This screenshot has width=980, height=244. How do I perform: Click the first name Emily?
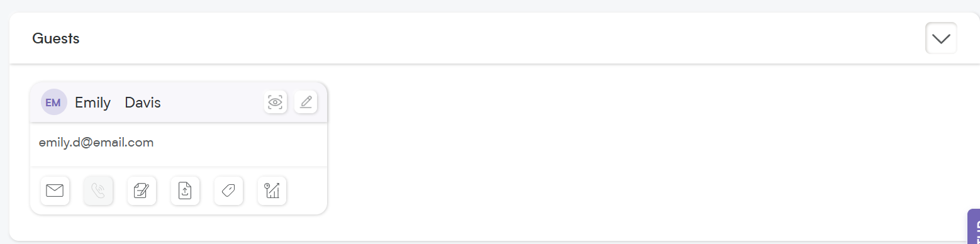92,103
